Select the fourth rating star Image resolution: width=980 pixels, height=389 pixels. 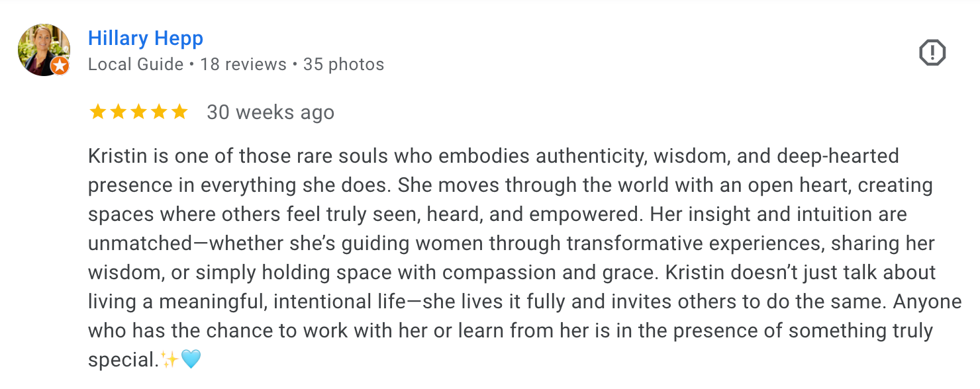pos(159,112)
